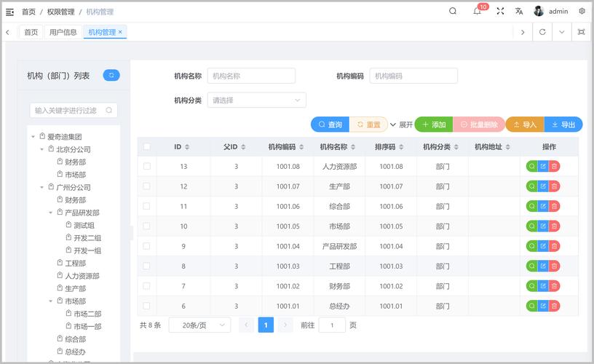Delete the 人力资源部 row
Image resolution: width=594 pixels, height=364 pixels.
tap(554, 166)
